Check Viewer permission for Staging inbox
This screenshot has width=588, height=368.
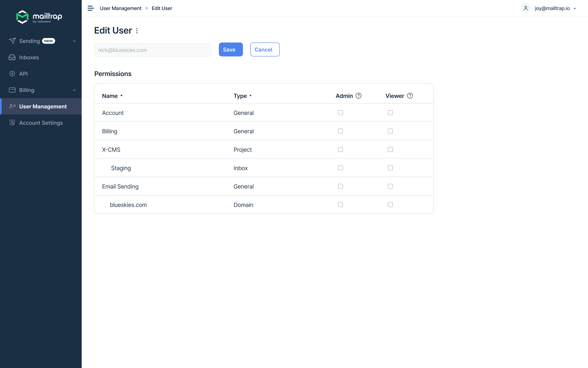pos(390,168)
